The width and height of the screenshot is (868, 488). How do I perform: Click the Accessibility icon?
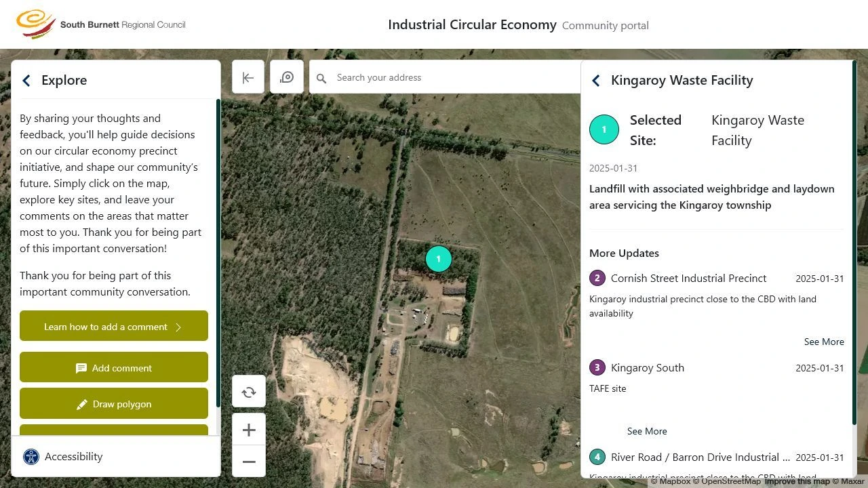(31, 457)
